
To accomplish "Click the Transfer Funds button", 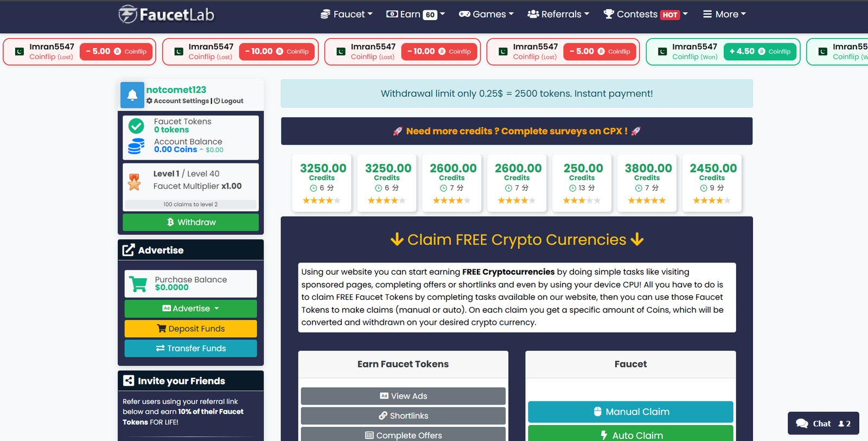I will pyautogui.click(x=190, y=348).
